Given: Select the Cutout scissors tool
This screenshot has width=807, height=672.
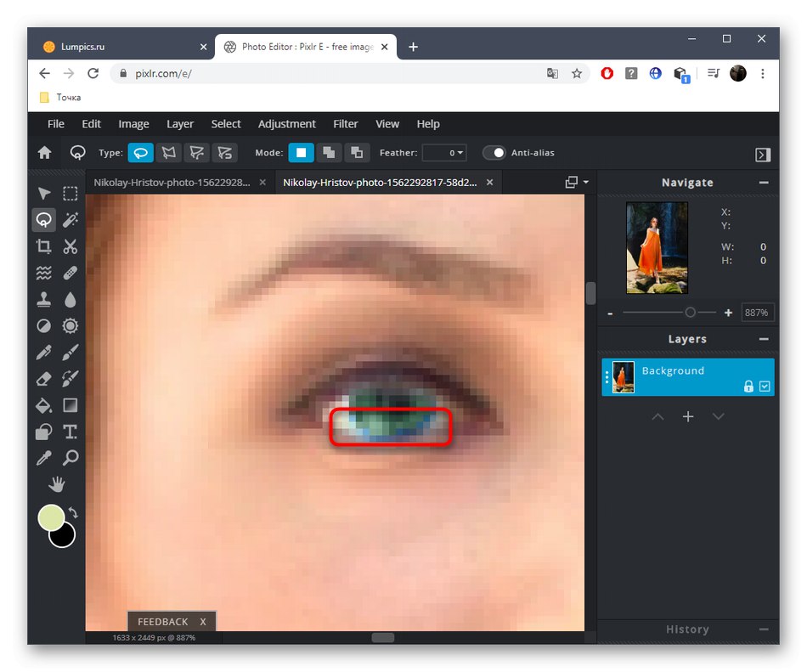Looking at the screenshot, I should [x=71, y=246].
